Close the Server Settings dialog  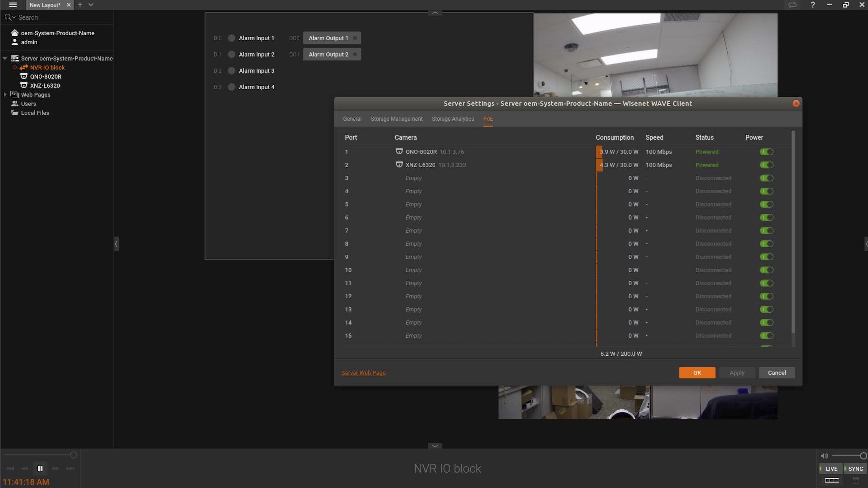click(796, 103)
